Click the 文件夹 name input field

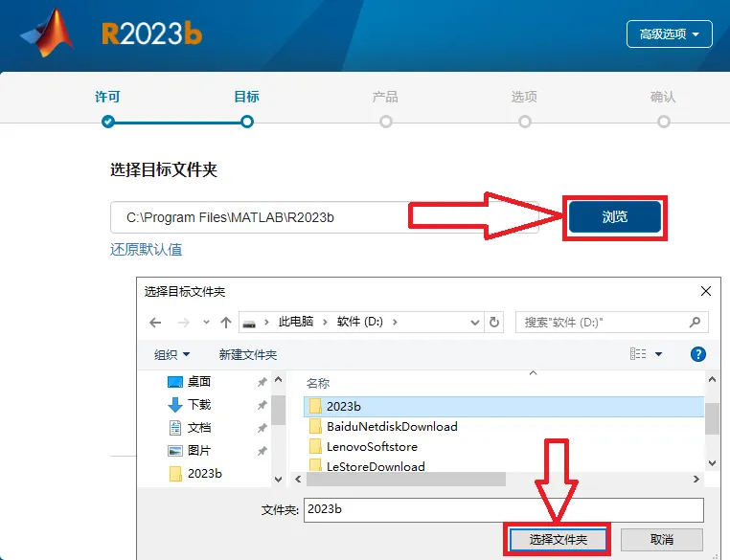[504, 510]
